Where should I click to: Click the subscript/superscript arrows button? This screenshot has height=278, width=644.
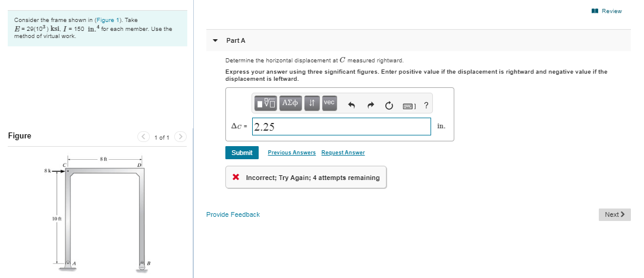pos(312,103)
